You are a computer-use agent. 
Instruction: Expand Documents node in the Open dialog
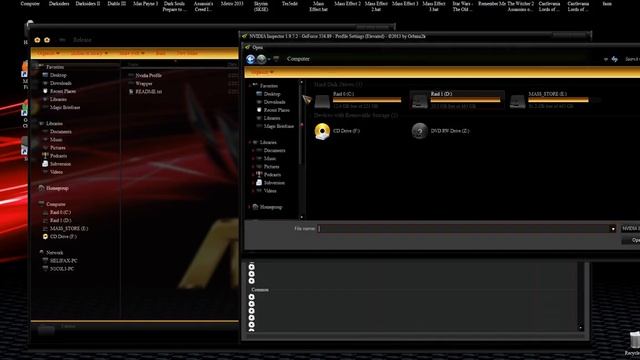(x=253, y=151)
